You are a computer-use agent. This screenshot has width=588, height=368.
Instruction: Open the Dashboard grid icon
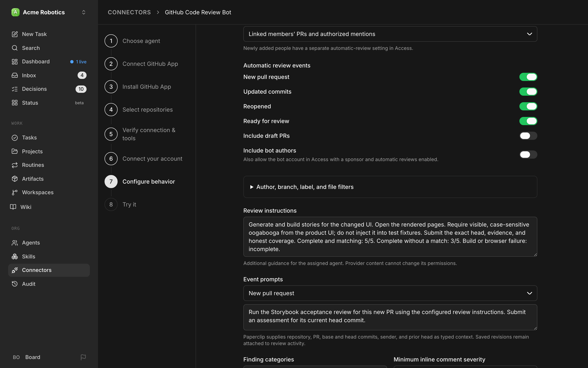click(x=14, y=62)
